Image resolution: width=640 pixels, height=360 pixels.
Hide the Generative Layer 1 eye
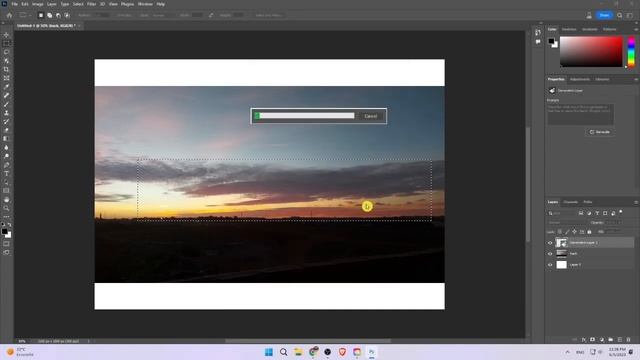click(550, 243)
